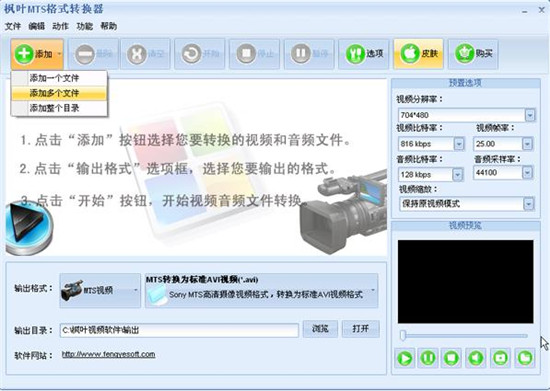Screen dimensions: 550x391
Task: Open the Options (选项) toolbar button
Action: [364, 54]
